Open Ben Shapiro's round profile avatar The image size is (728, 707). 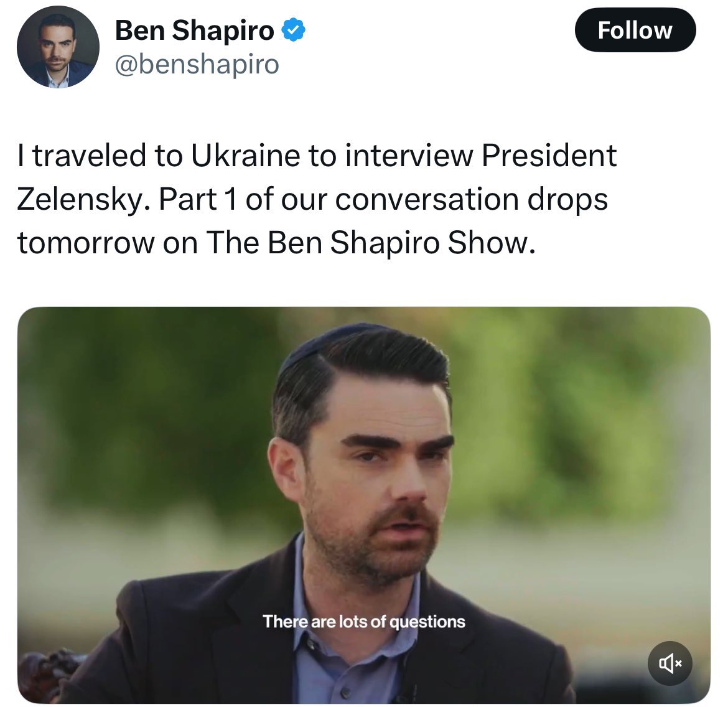pyautogui.click(x=58, y=47)
